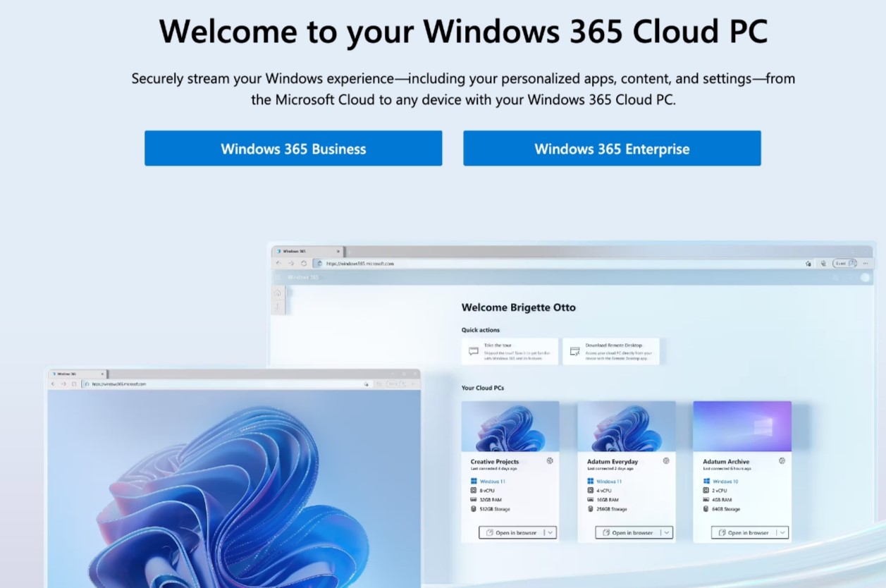Open collections icon left of Guest profile
The image size is (886, 588).
(x=823, y=263)
